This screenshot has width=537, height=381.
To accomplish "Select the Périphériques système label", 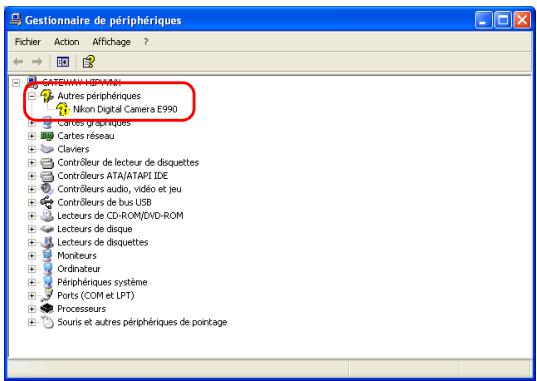I will 102,283.
